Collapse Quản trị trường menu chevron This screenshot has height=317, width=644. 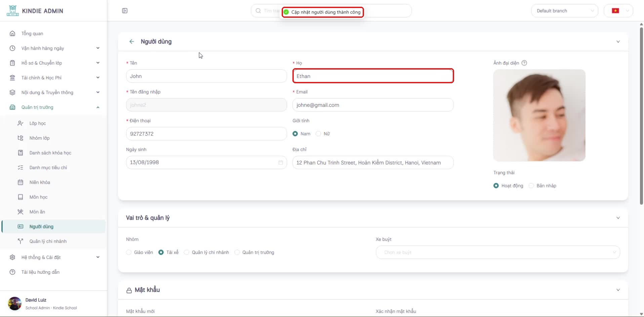(98, 107)
